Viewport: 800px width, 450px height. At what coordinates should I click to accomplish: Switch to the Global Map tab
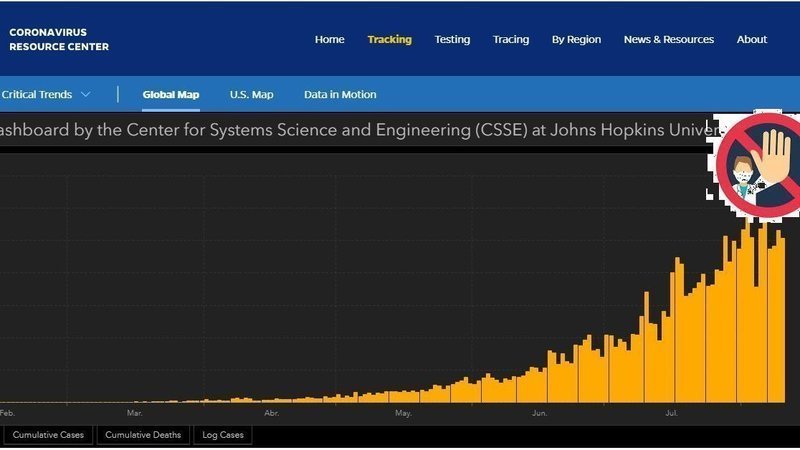[x=171, y=95]
